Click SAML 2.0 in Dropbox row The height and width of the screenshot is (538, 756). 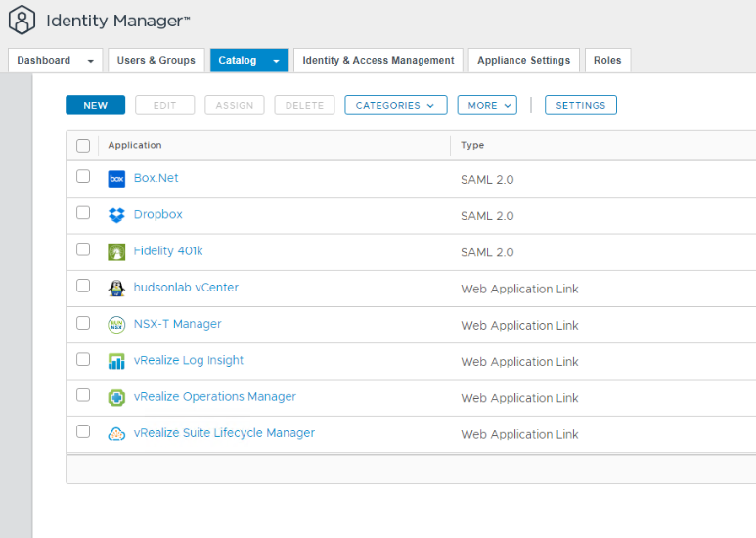(487, 216)
